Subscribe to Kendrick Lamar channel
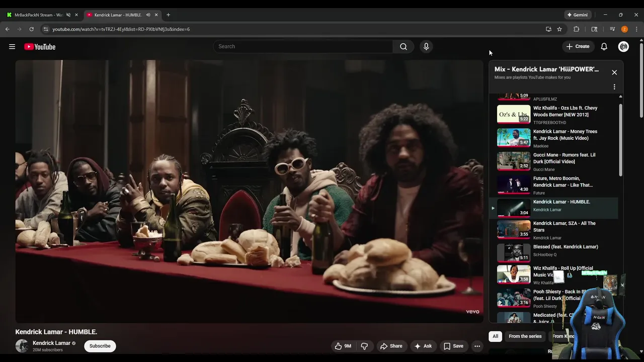Screen dimensions: 644x362 100,346
